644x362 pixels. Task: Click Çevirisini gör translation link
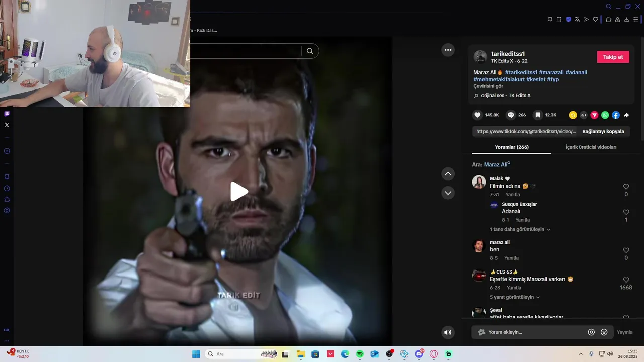(x=488, y=86)
